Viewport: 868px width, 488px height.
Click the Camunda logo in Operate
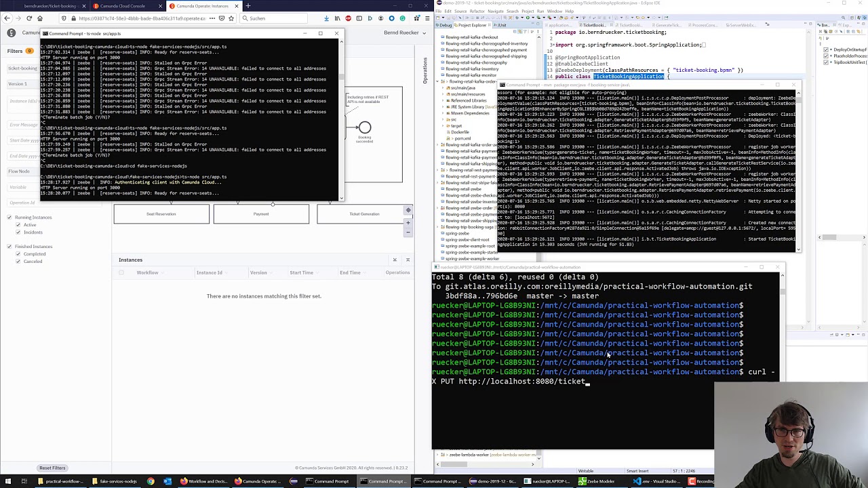pyautogui.click(x=12, y=33)
